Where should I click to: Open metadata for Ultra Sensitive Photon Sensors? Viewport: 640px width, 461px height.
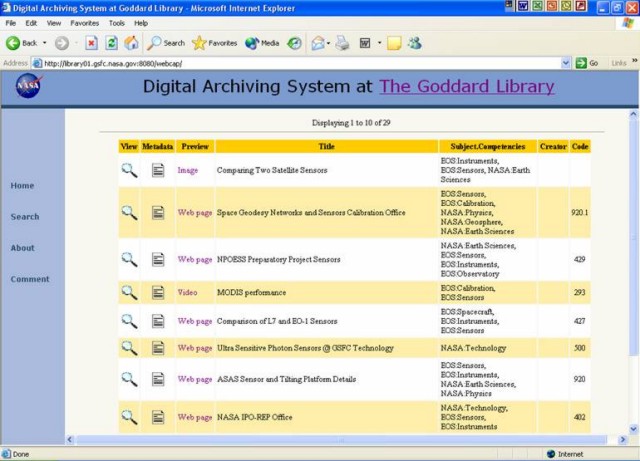click(x=158, y=348)
